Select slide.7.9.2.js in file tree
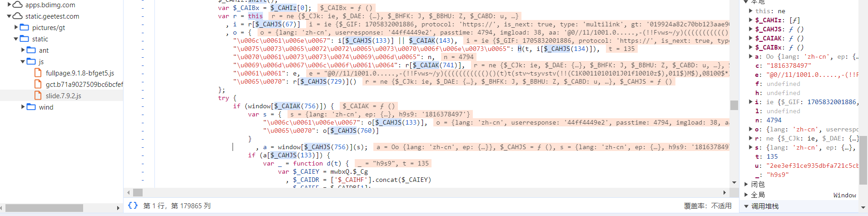 pyautogui.click(x=64, y=95)
